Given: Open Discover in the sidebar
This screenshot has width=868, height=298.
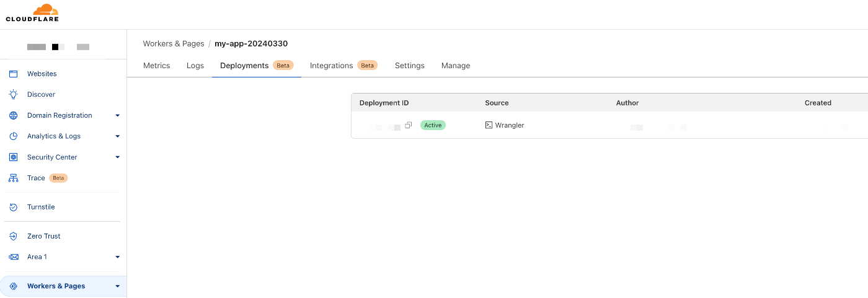Looking at the screenshot, I should [x=42, y=94].
